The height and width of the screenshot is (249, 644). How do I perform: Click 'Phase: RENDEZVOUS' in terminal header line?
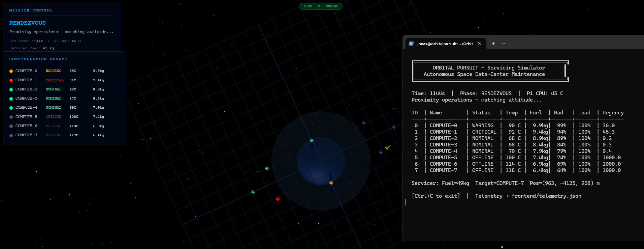coord(486,93)
